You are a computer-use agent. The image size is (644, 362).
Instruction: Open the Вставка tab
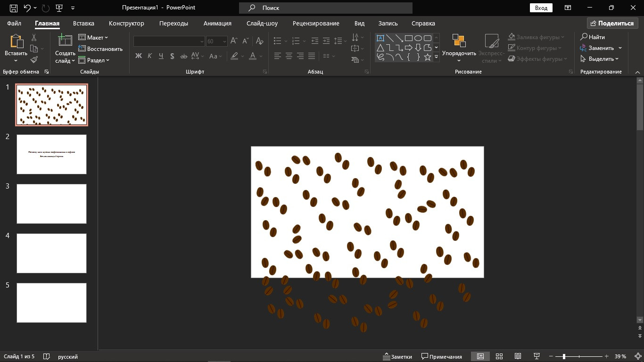click(x=83, y=23)
